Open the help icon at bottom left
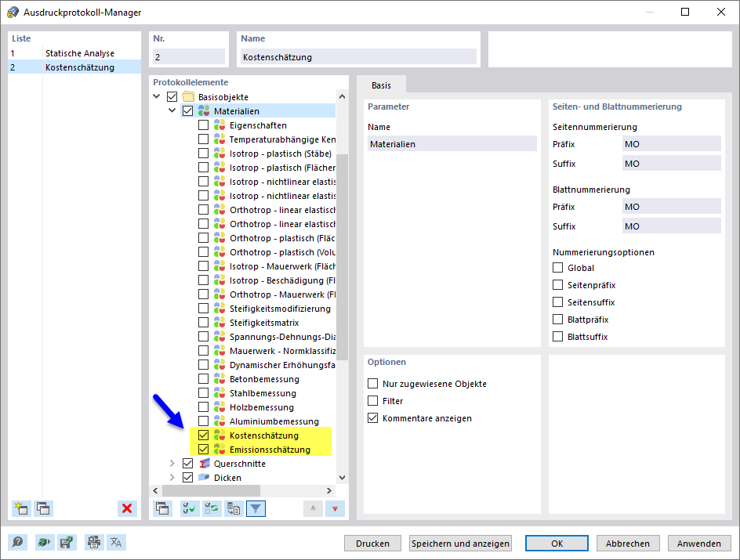Image resolution: width=740 pixels, height=560 pixels. click(x=17, y=543)
